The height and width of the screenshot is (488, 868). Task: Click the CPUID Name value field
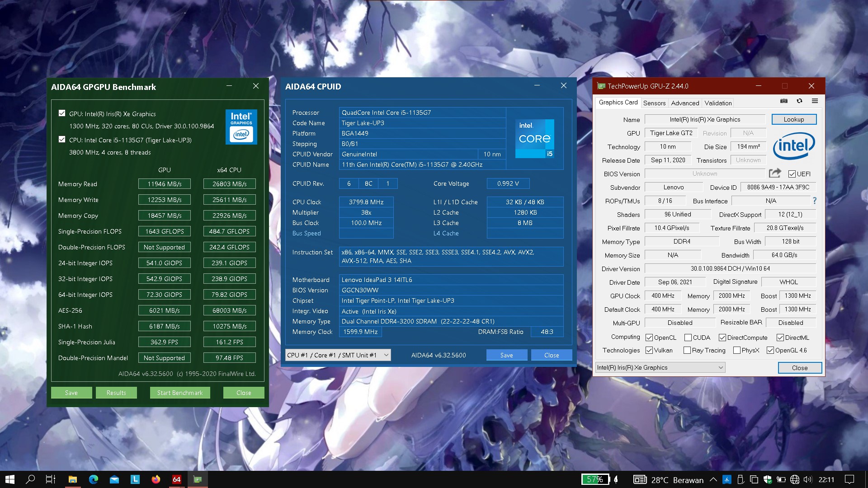point(422,164)
